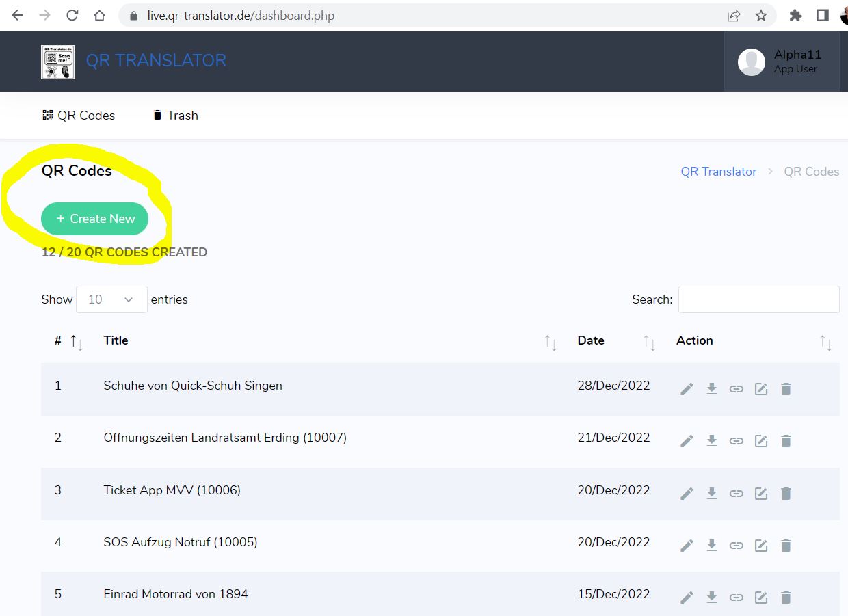Screen dimensions: 848x616
Task: Open edit-note icon for SOS Aufzug Notruf
Action: point(760,545)
